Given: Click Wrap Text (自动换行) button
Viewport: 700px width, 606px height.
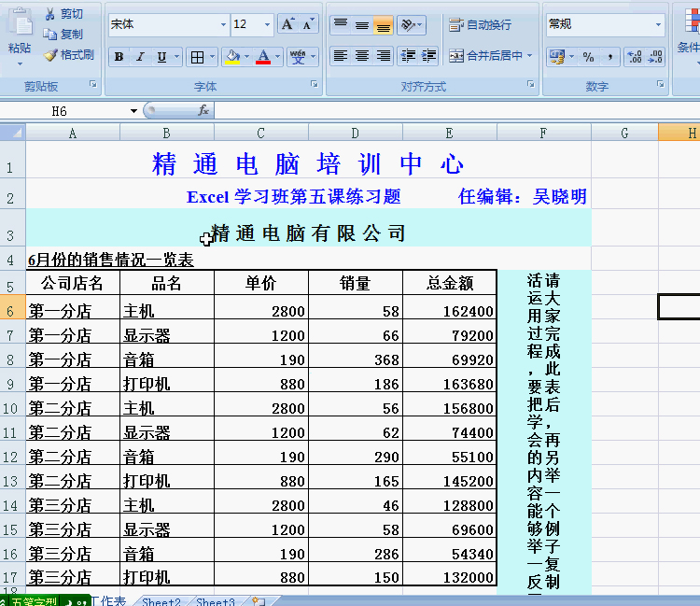Looking at the screenshot, I should tap(480, 24).
